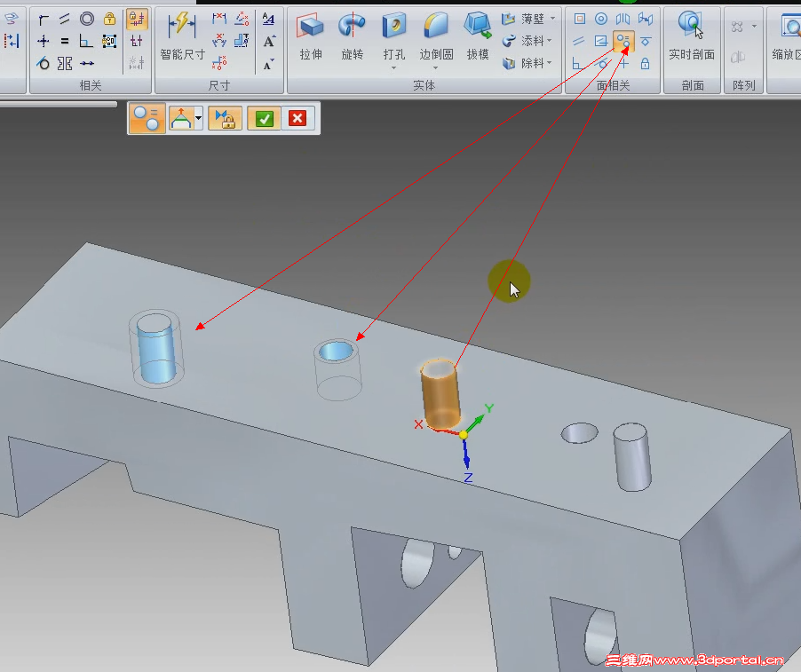Select the Collinear relationship icon
The image size is (801, 672).
click(x=87, y=64)
